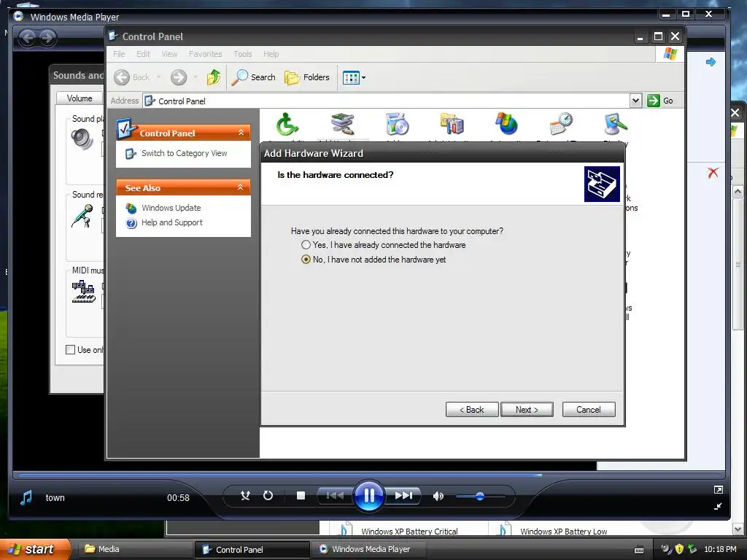The width and height of the screenshot is (747, 560).
Task: Skip to previous track in Media Player
Action: point(335,496)
